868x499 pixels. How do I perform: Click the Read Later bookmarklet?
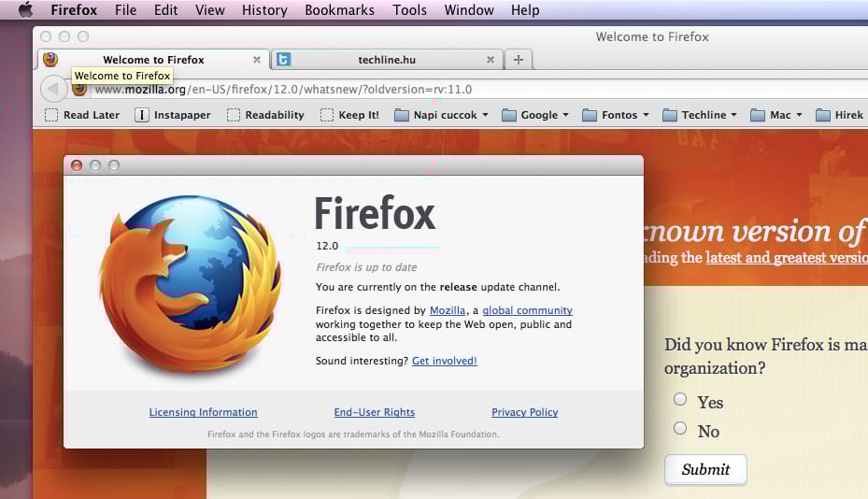click(82, 115)
